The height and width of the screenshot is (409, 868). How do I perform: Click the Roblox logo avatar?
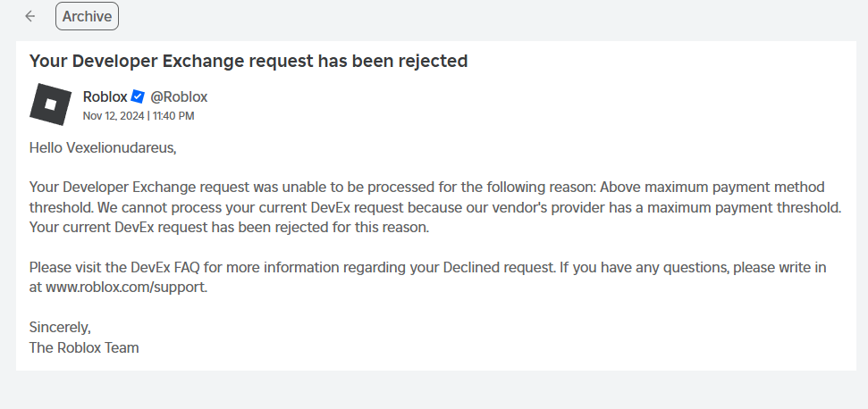click(x=50, y=104)
